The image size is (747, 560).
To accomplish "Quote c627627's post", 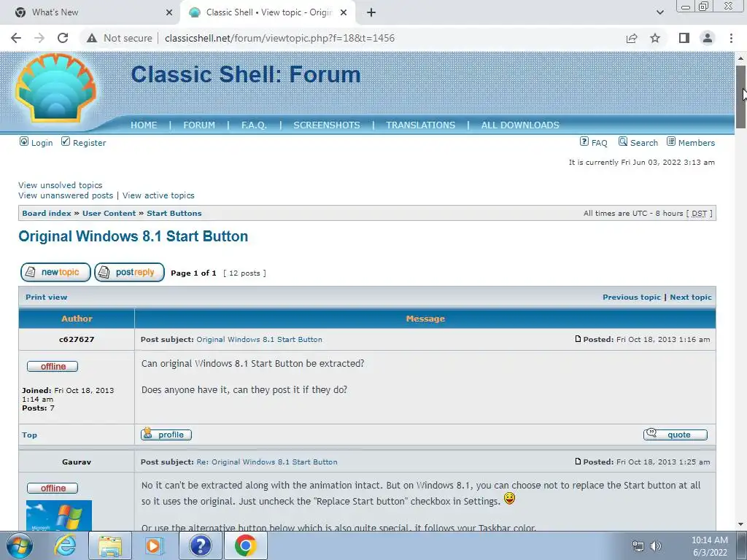I will [675, 435].
